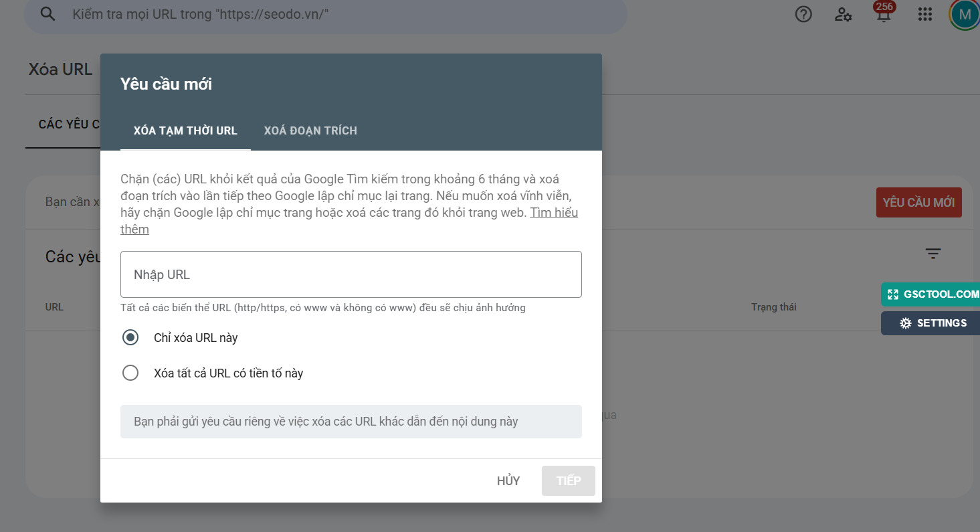This screenshot has width=980, height=532.
Task: Focus the Nhập URL input field
Action: [x=351, y=274]
